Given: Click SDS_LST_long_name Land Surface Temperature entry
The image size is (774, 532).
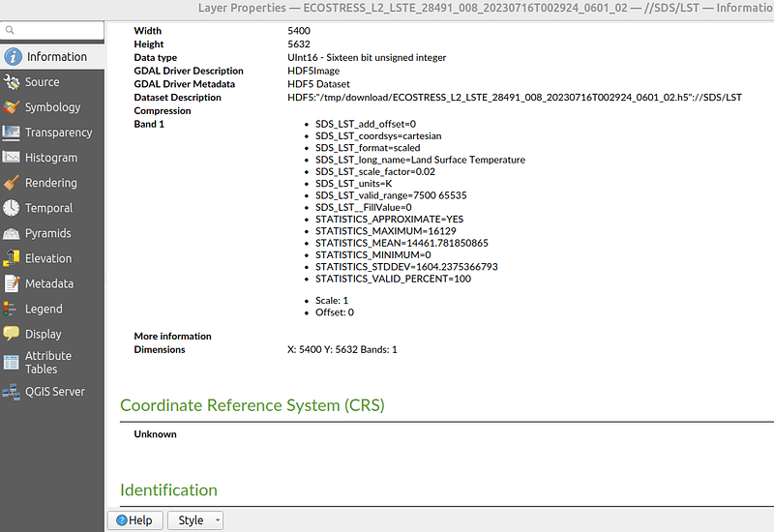Looking at the screenshot, I should click(x=420, y=160).
